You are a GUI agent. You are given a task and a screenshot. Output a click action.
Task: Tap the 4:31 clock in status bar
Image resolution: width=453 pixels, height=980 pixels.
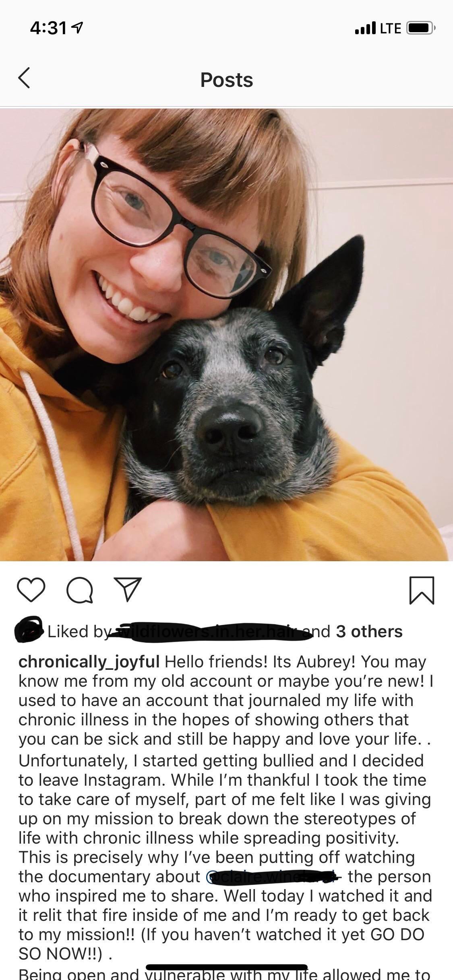coord(48,28)
